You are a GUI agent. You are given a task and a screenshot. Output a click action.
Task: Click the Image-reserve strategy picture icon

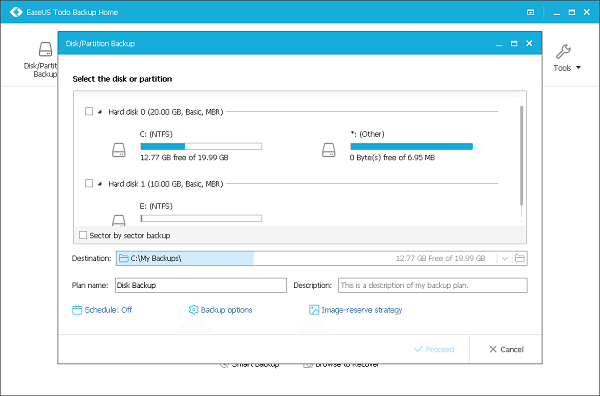pyautogui.click(x=314, y=310)
